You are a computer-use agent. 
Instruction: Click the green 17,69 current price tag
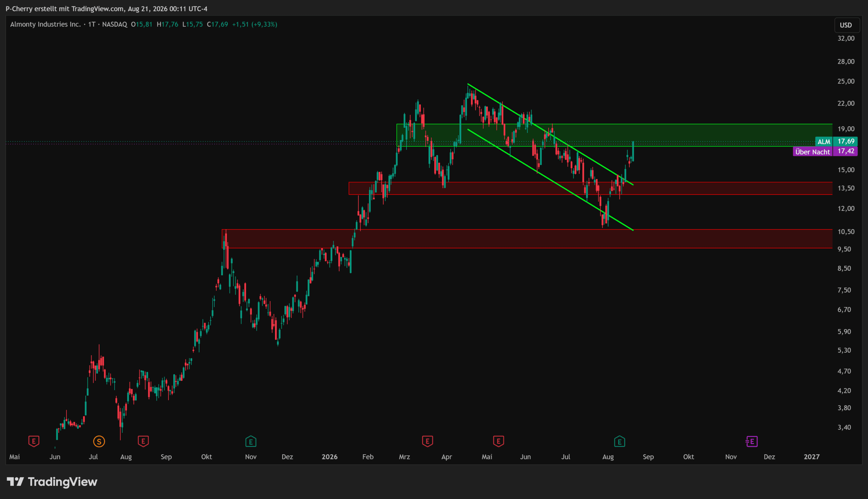[x=846, y=141]
